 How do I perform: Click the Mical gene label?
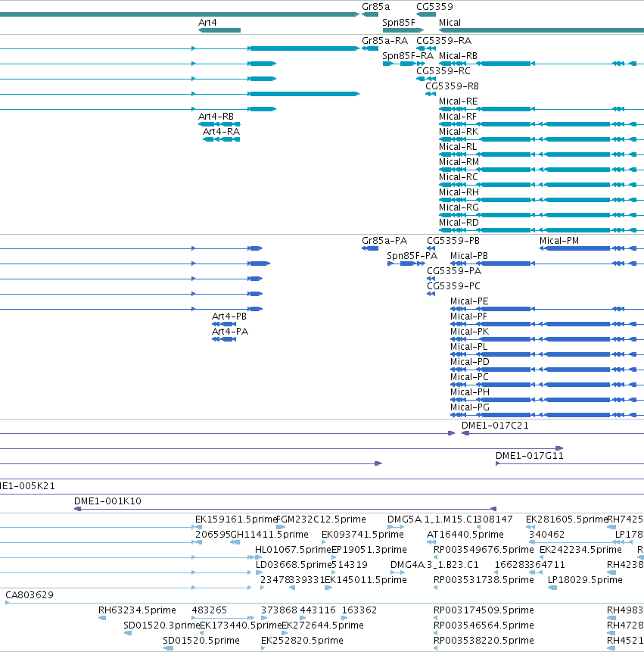(450, 23)
